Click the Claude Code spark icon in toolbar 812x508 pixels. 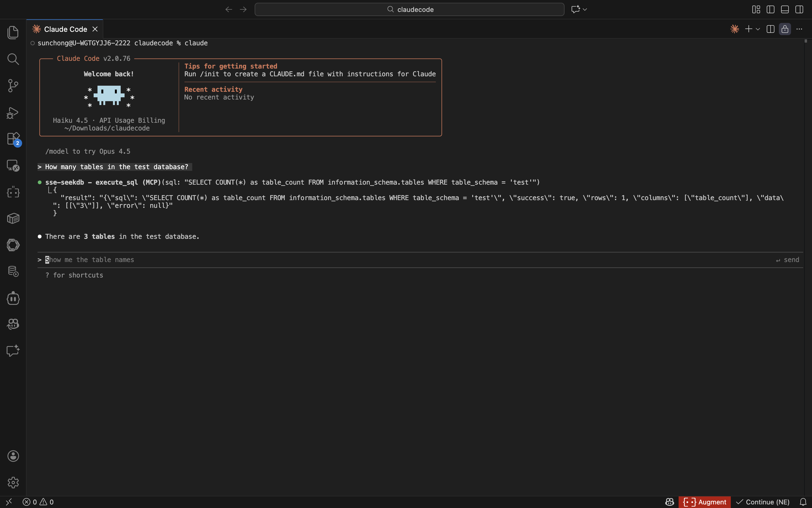pyautogui.click(x=734, y=29)
